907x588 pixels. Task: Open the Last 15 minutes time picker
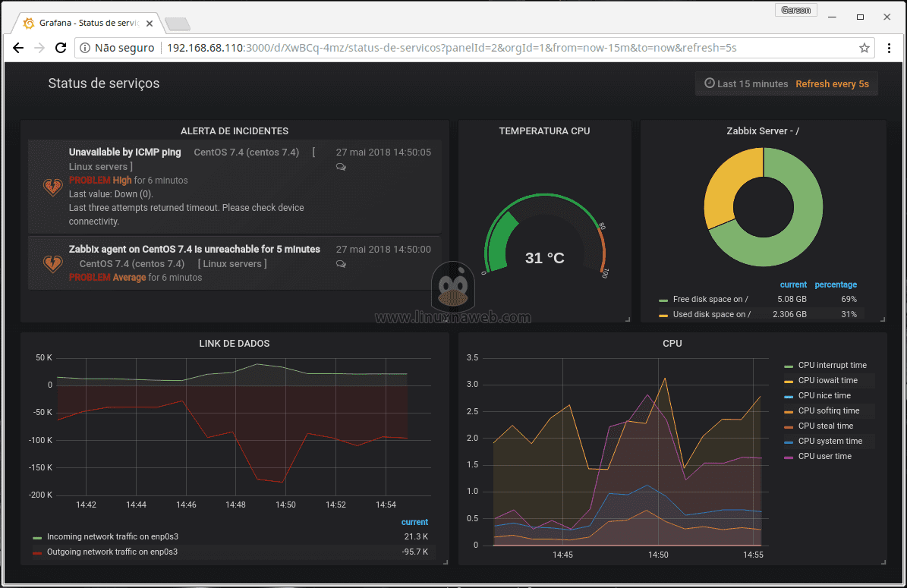(746, 83)
